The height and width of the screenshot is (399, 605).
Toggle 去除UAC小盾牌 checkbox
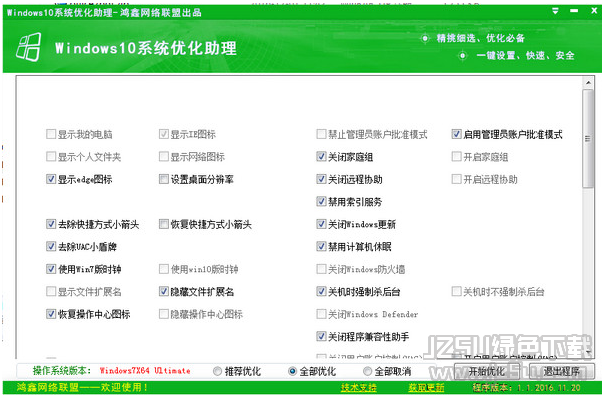(51, 246)
